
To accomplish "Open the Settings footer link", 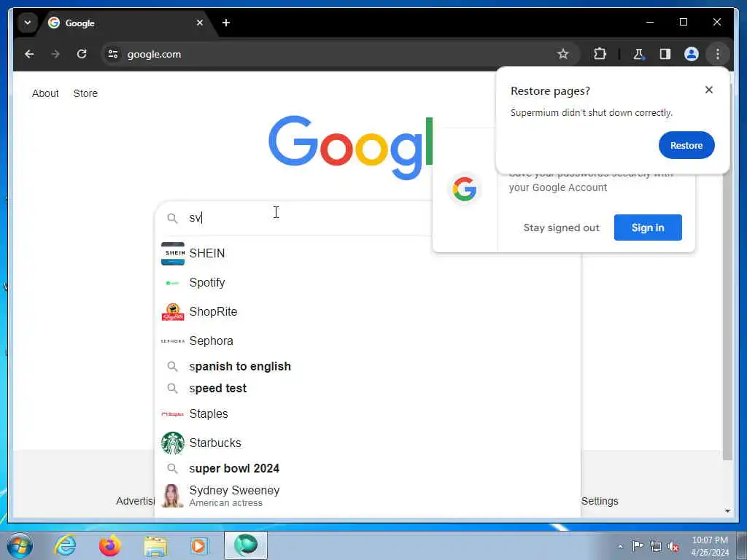I will point(600,501).
